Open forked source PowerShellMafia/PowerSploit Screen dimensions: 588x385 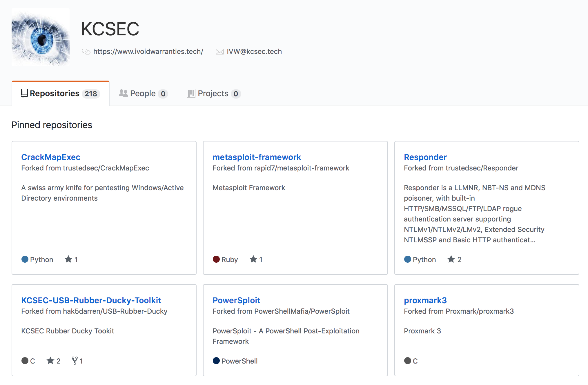click(302, 311)
